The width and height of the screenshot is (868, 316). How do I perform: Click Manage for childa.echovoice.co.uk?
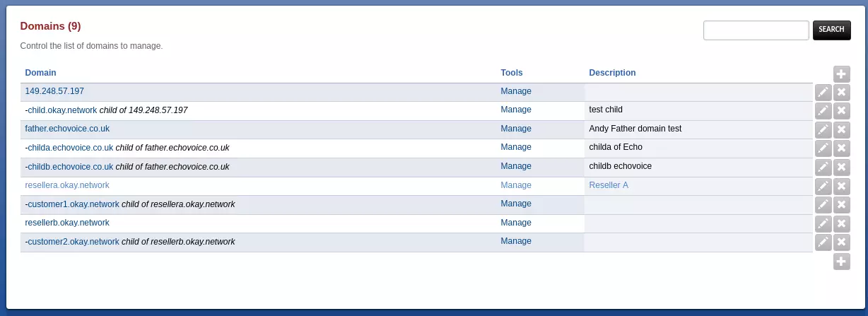(516, 147)
